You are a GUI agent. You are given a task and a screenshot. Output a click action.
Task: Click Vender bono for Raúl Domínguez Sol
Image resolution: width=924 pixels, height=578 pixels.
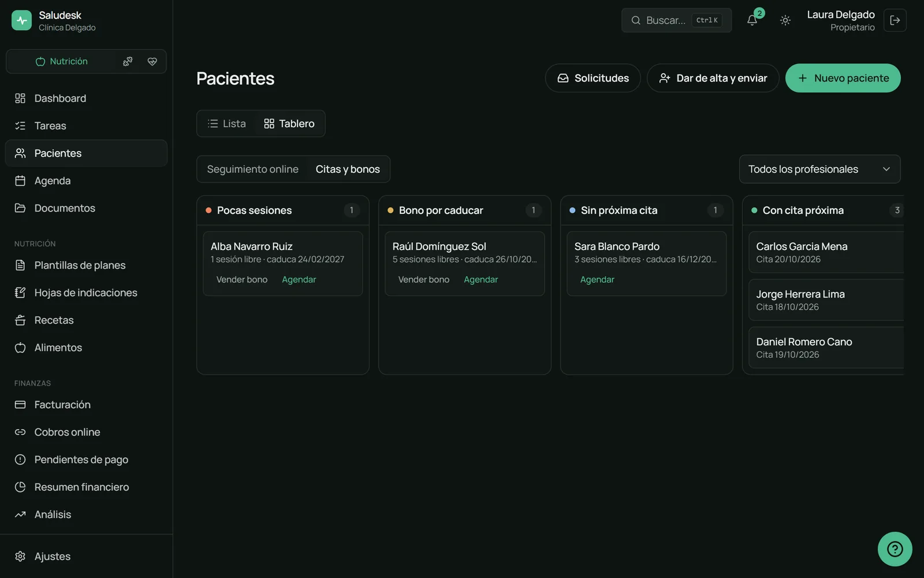click(424, 280)
